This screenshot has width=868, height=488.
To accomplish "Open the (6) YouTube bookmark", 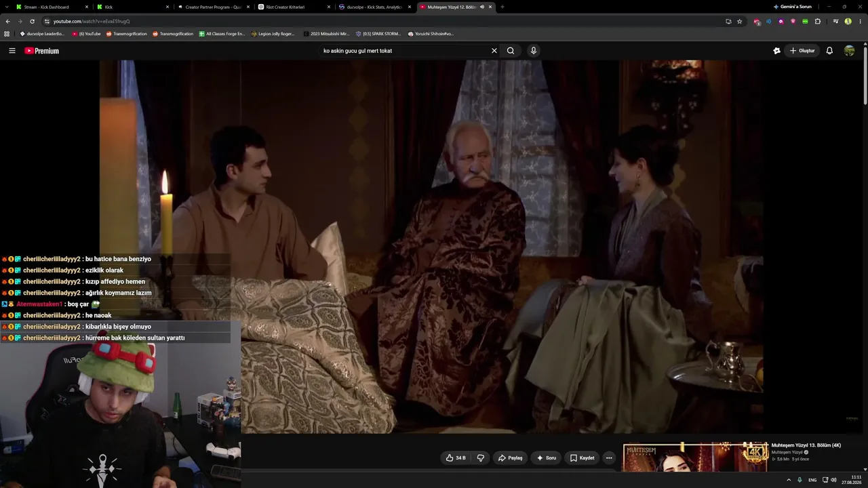I will point(86,33).
